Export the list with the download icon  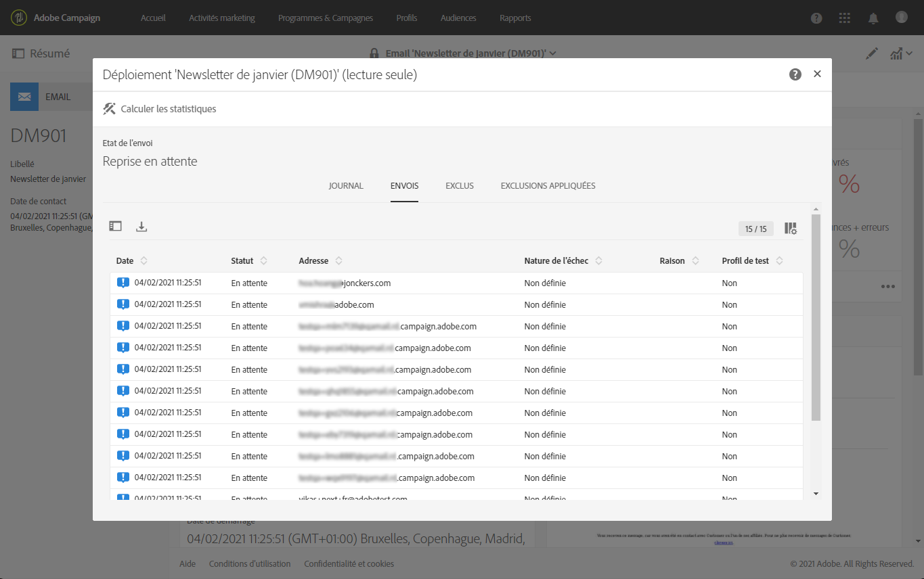pos(141,227)
